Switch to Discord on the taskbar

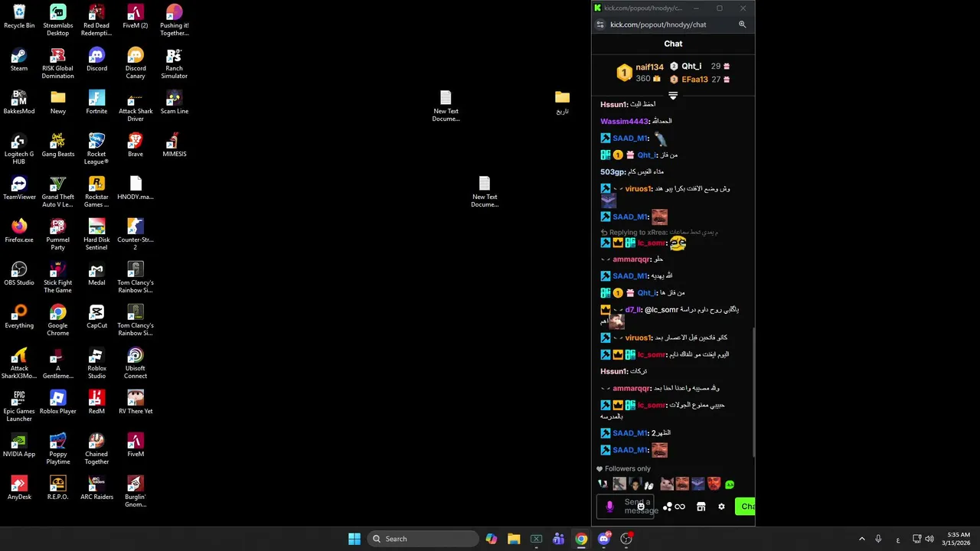604,539
